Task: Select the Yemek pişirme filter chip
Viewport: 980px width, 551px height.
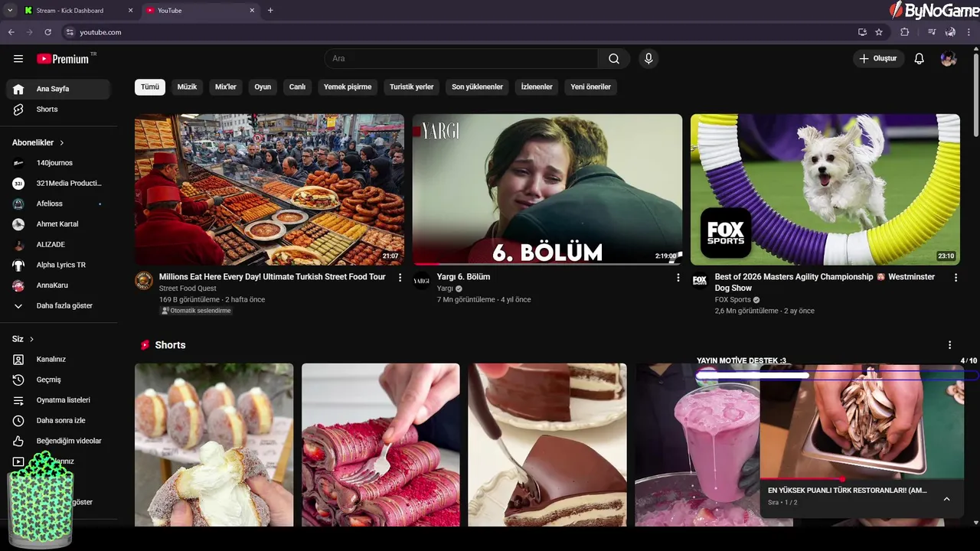Action: [348, 87]
